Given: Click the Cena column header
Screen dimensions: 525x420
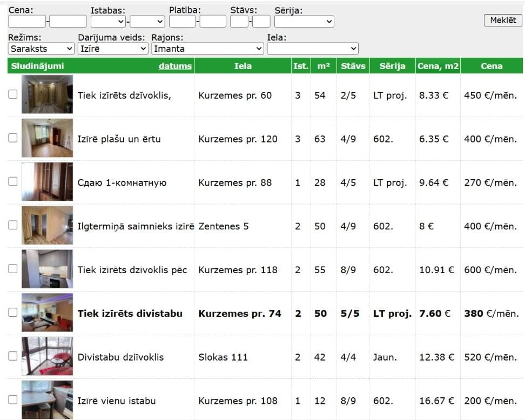Looking at the screenshot, I should [491, 66].
